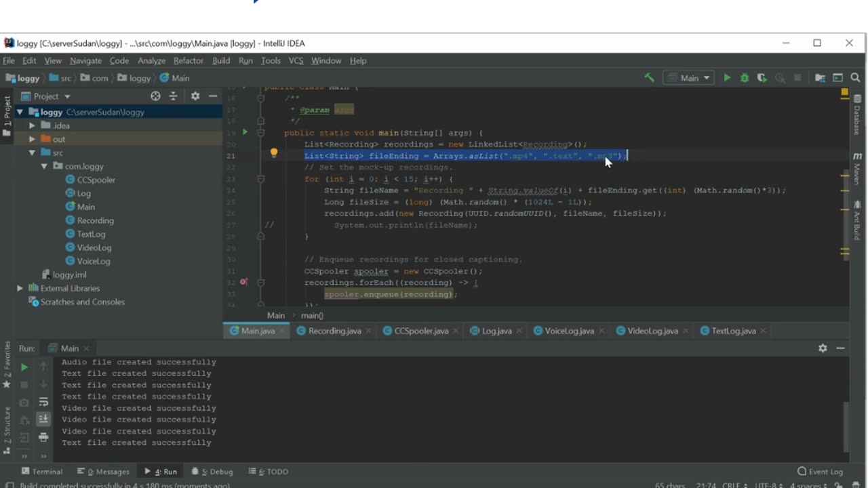Collapse all in Project panel
The height and width of the screenshot is (488, 868).
173,96
